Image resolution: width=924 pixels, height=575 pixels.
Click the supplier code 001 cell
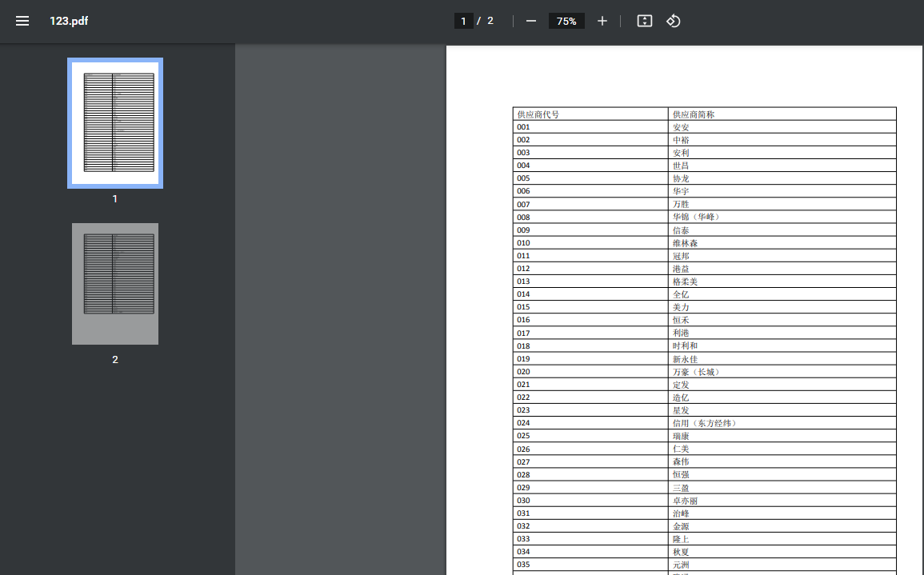click(590, 127)
